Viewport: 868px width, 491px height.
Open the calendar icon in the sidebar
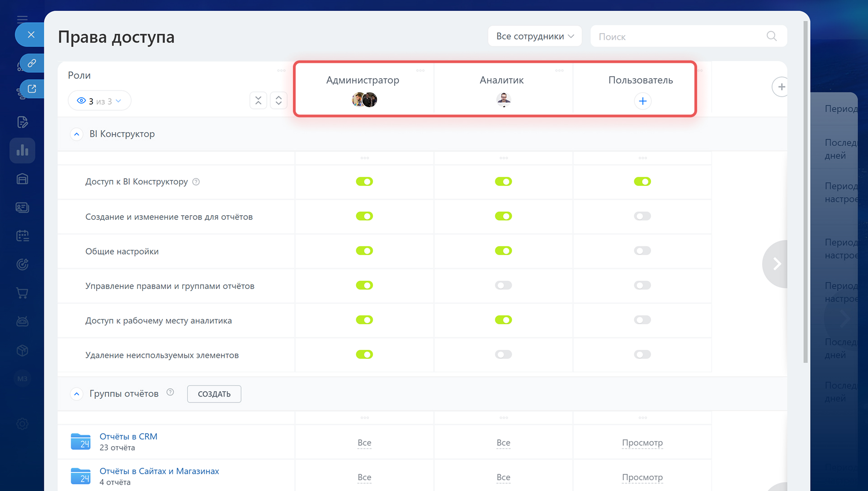pyautogui.click(x=22, y=236)
